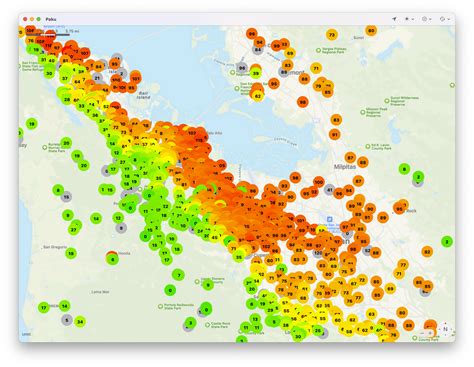Click the green 26 sensor marker
Viewport: 474px width, 367px height.
318,331
